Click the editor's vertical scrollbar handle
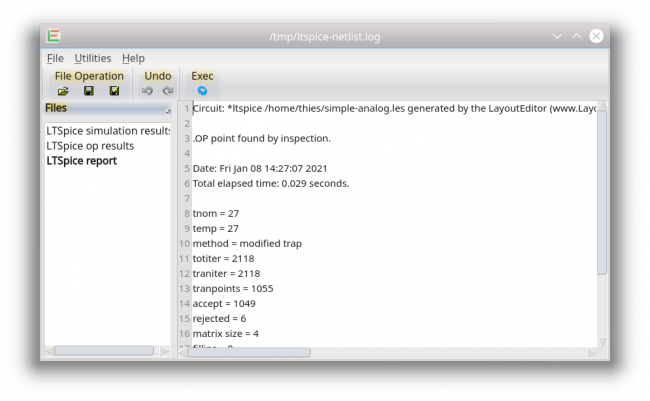This screenshot has height=401, width=650. 602,193
